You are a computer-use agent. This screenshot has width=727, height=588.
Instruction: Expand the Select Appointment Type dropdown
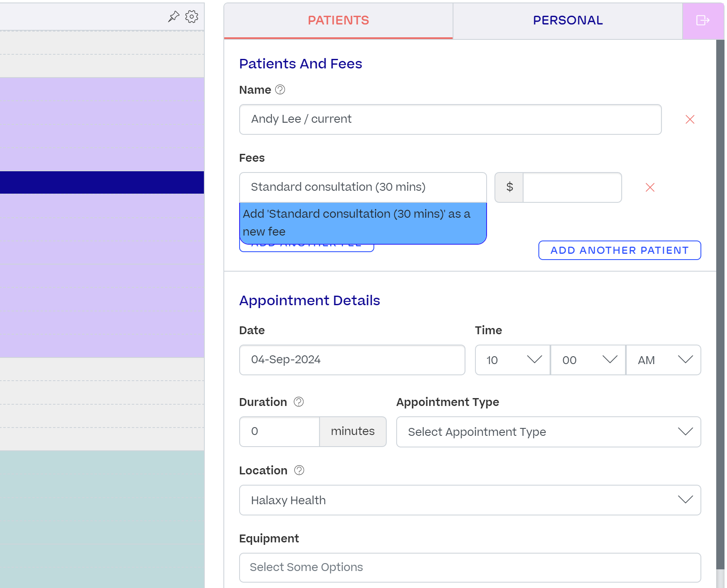point(549,432)
